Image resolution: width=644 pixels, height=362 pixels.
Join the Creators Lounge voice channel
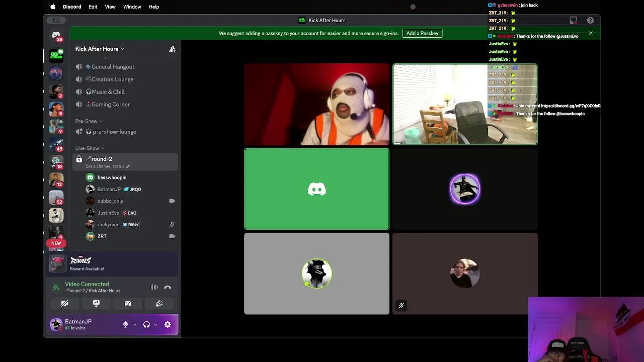(x=126, y=79)
